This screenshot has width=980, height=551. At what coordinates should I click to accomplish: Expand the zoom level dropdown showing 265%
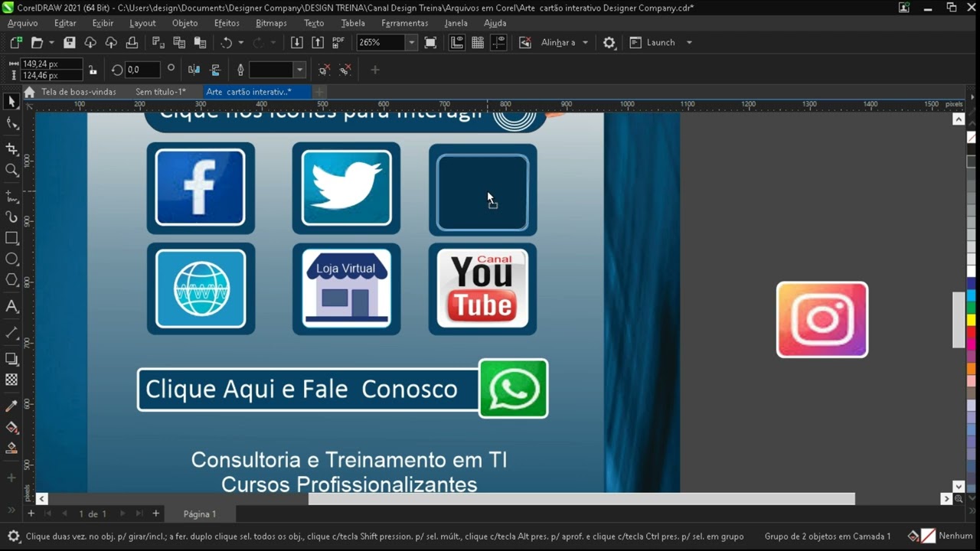(x=411, y=43)
